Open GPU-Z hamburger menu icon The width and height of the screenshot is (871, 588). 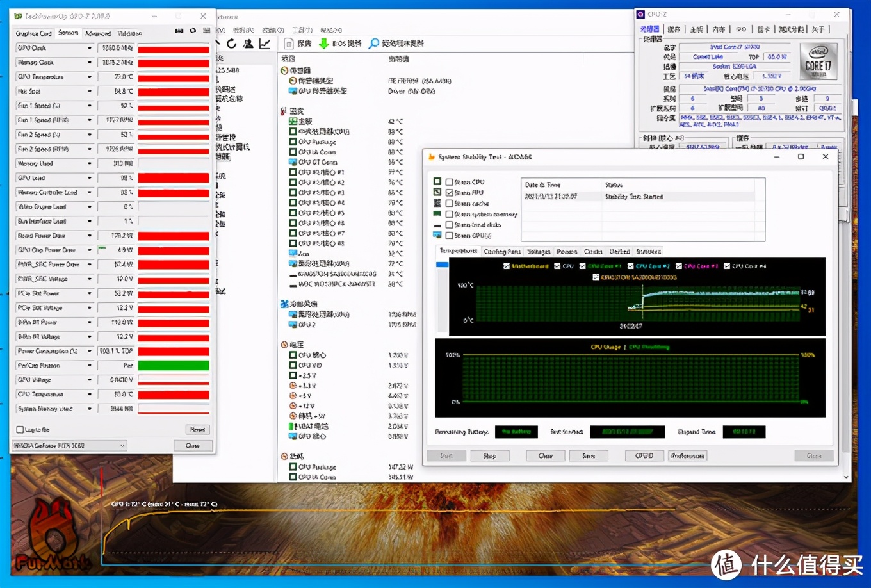[206, 31]
